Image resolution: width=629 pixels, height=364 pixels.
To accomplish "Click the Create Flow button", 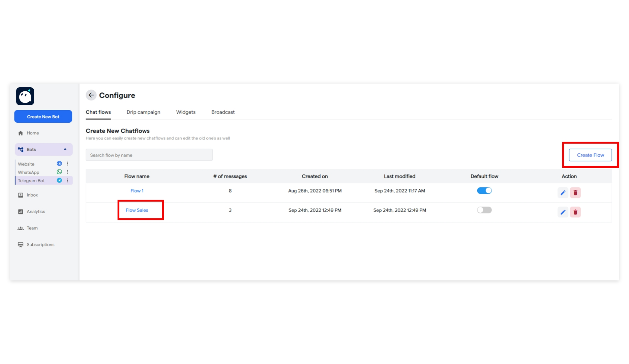I will (590, 155).
